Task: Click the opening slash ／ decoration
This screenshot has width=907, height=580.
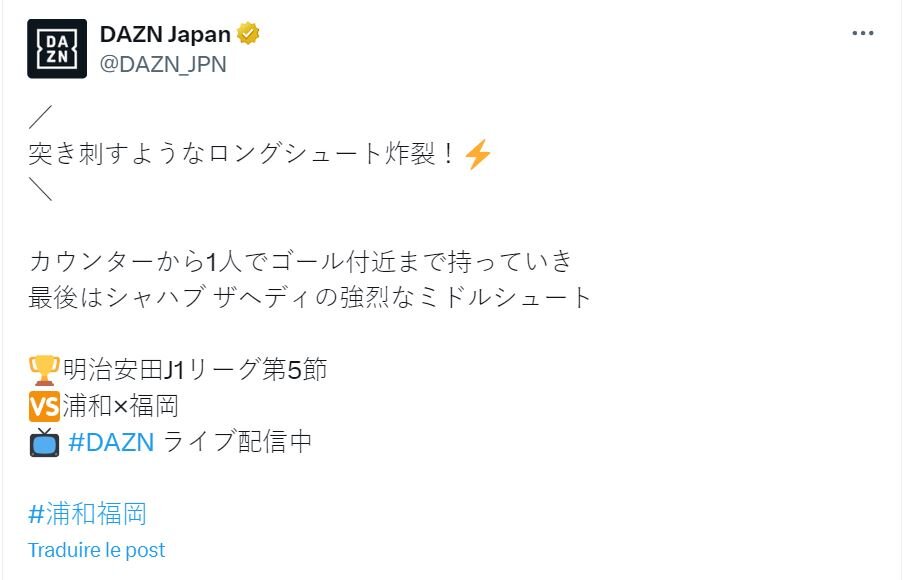Action: tap(40, 119)
